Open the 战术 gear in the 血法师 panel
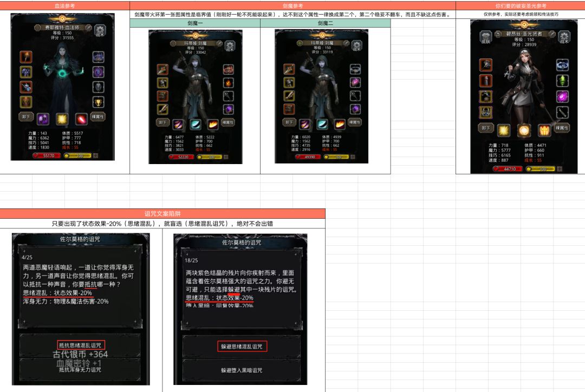 [x=100, y=30]
